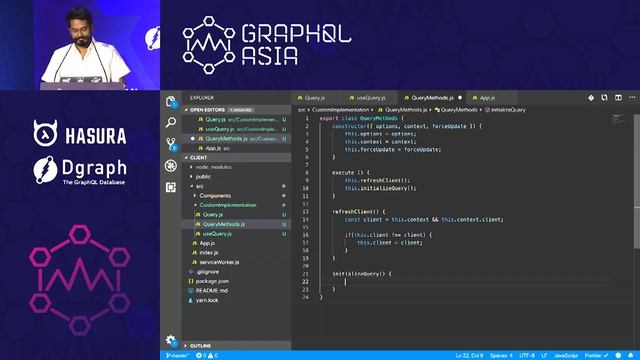Click the execute() method on line 8
Image resolution: width=640 pixels, height=360 pixels.
(351, 173)
